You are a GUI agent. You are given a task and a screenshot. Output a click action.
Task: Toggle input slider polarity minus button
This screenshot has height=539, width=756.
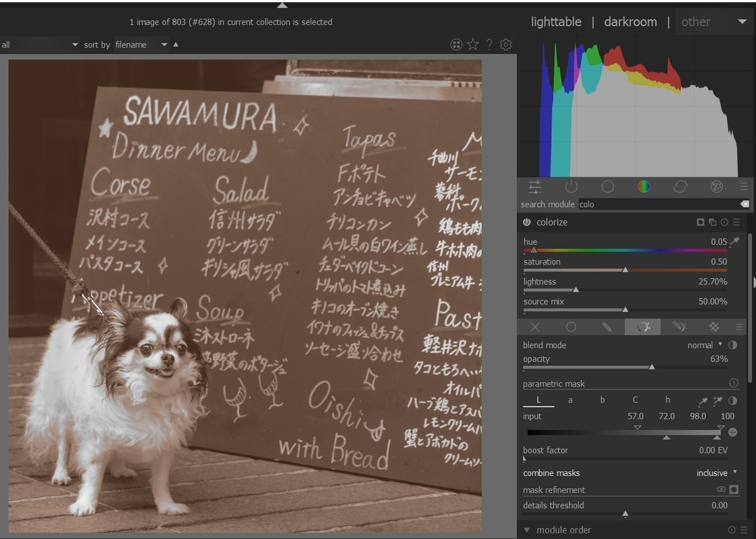pos(732,432)
